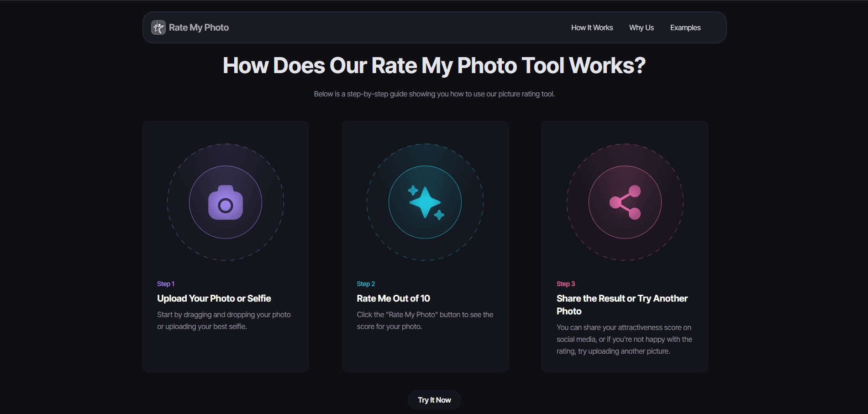Click the step-by-step guide subtitle text
Screen dimensions: 868x414
pos(434,94)
